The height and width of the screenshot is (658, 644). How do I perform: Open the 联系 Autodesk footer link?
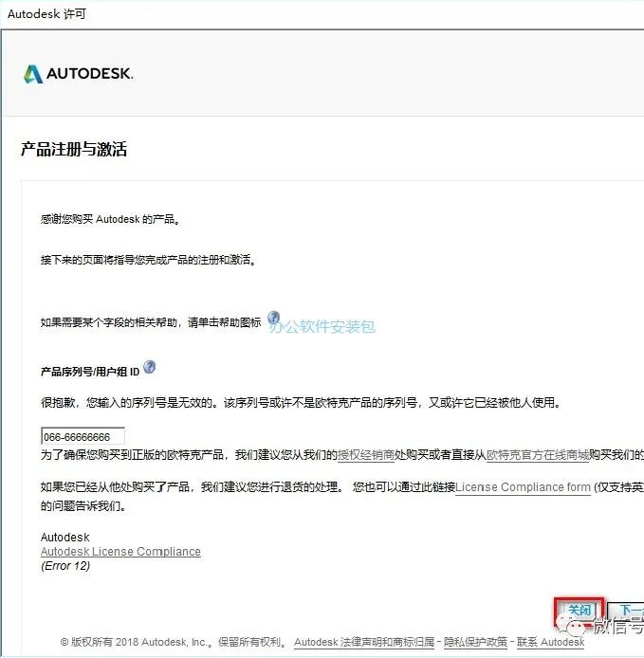[x=550, y=642]
